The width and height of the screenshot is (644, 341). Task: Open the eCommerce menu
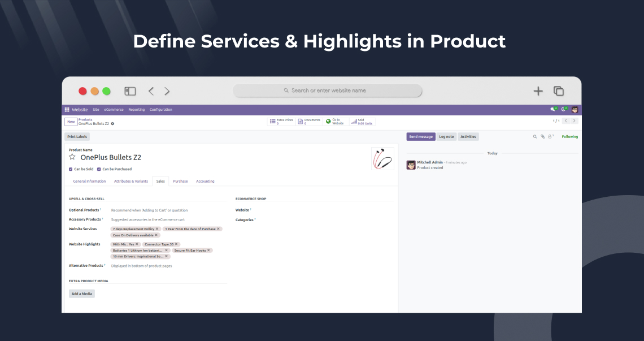tap(114, 110)
